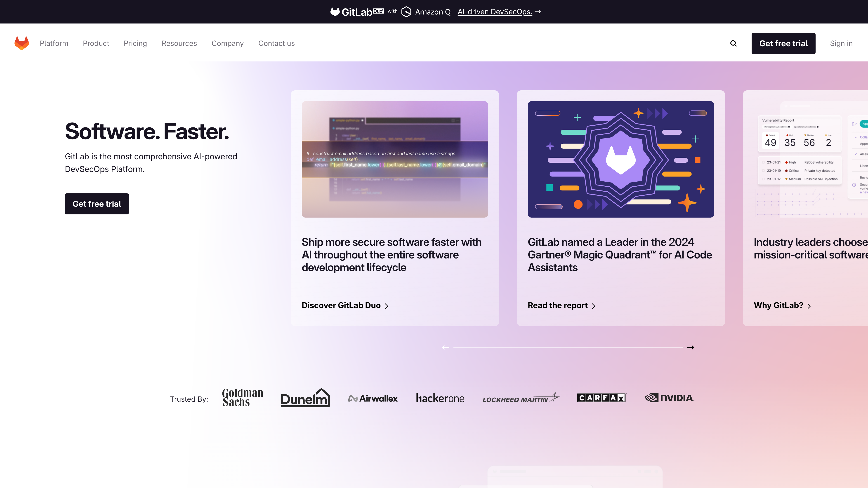Click the Gartner Magic Quadrant card image
The image size is (868, 488).
620,159
